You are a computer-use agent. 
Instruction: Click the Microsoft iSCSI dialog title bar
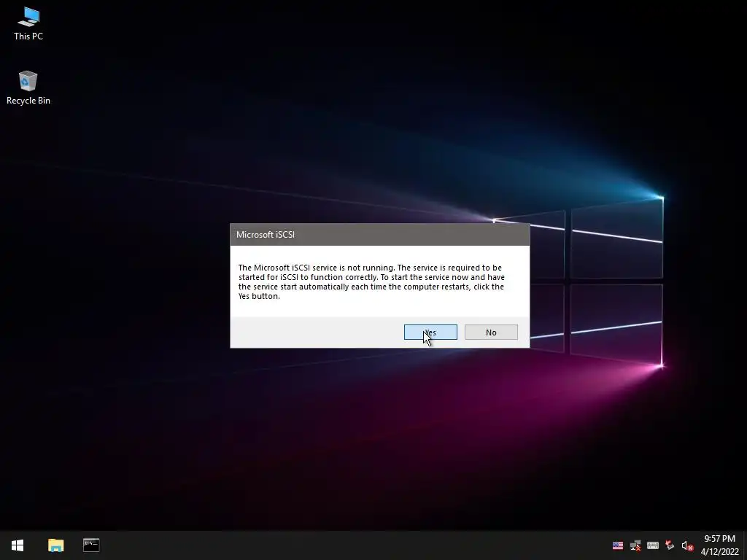click(x=379, y=234)
